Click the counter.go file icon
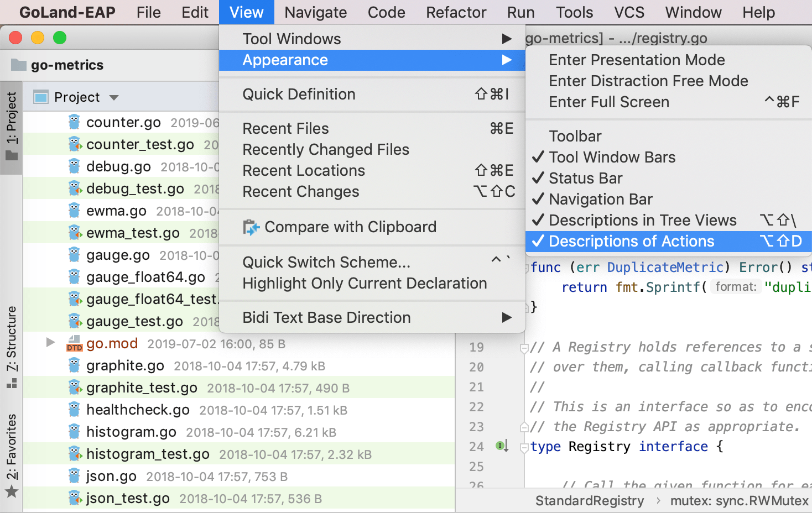Viewport: 812px width, 513px height. click(x=74, y=122)
